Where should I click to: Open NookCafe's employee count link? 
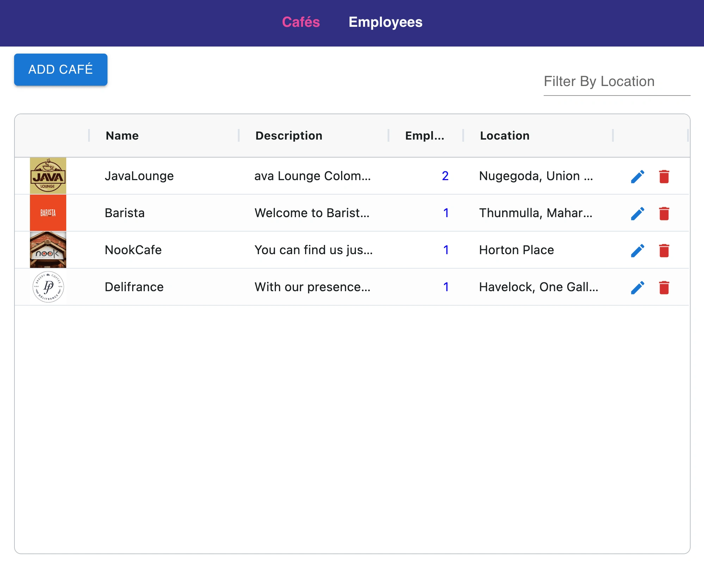tap(446, 250)
